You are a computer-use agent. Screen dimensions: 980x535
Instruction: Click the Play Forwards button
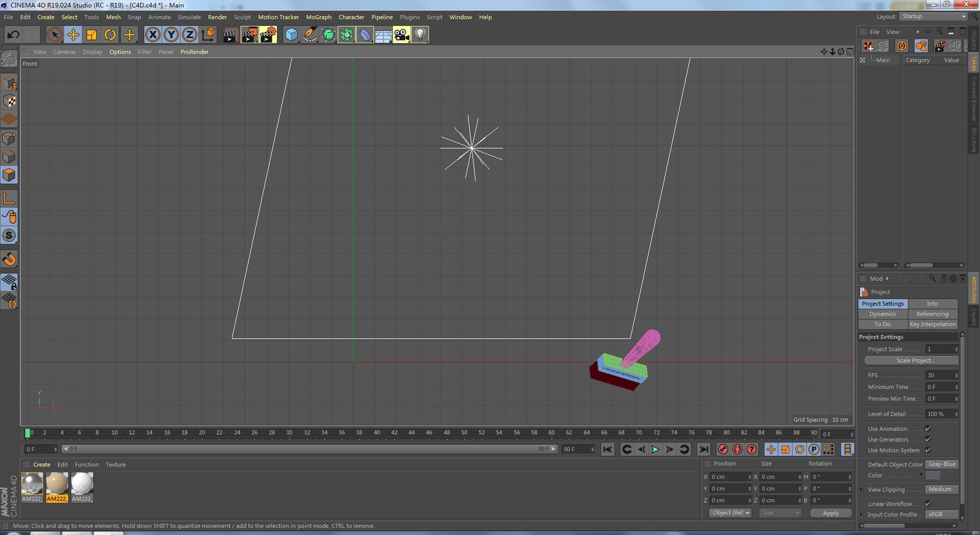(655, 449)
